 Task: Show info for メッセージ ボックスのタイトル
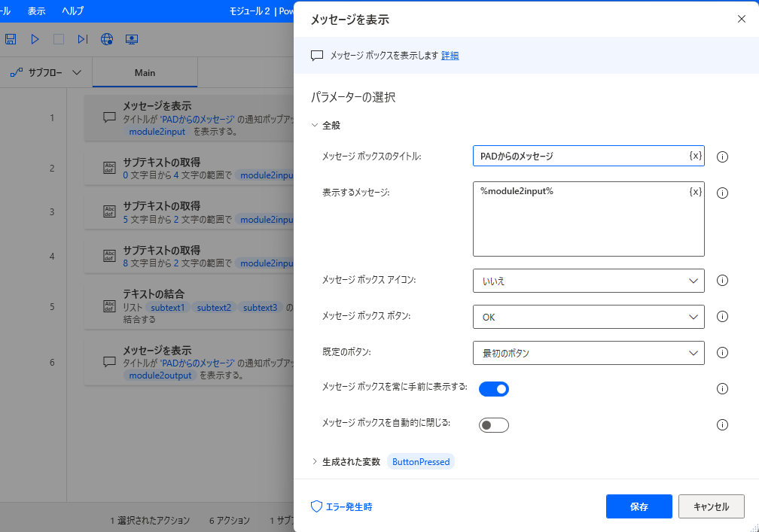(x=722, y=157)
